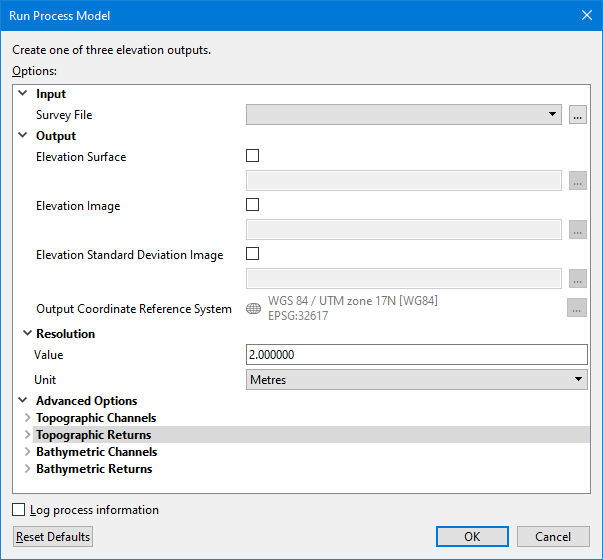Open the Output Coordinate Reference System picker button
This screenshot has width=603, height=560.
click(x=577, y=309)
